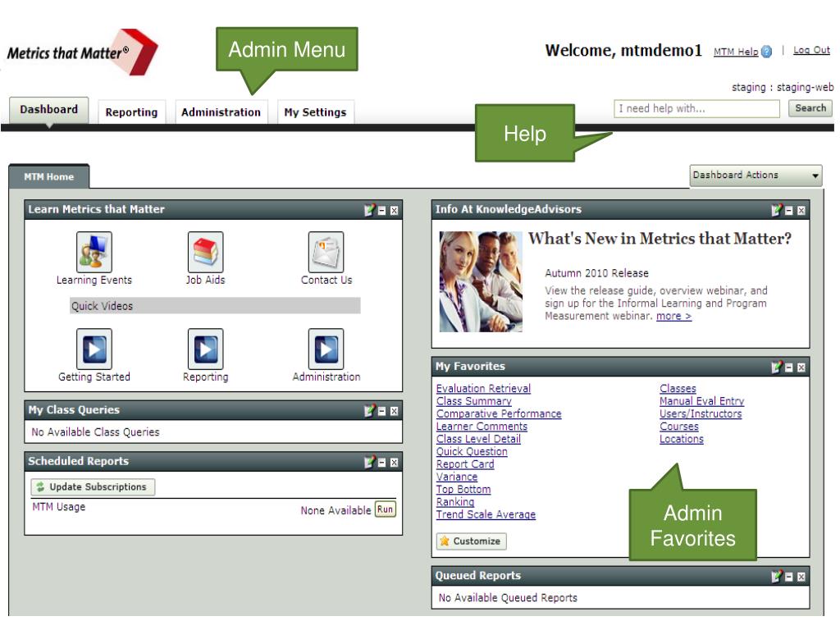The height and width of the screenshot is (630, 840).
Task: Edit the Scheduled Reports panel
Action: (x=370, y=462)
